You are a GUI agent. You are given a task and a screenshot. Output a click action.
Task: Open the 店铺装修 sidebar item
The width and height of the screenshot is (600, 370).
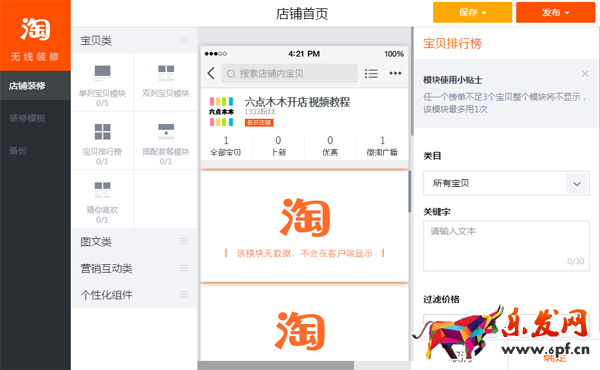[35, 86]
